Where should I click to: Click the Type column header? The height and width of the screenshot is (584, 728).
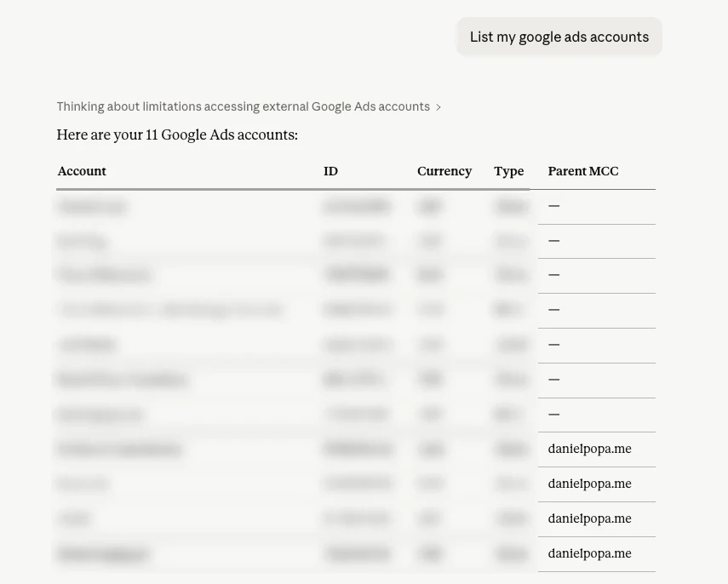[509, 172]
